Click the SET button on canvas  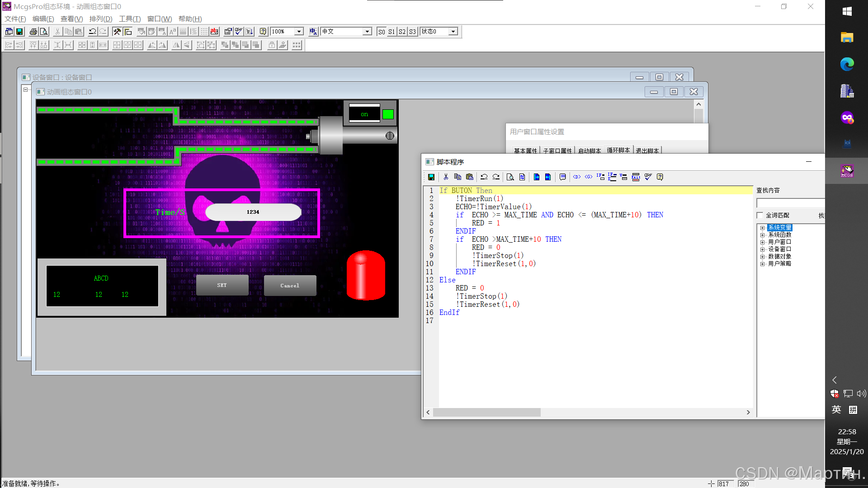pos(222,286)
